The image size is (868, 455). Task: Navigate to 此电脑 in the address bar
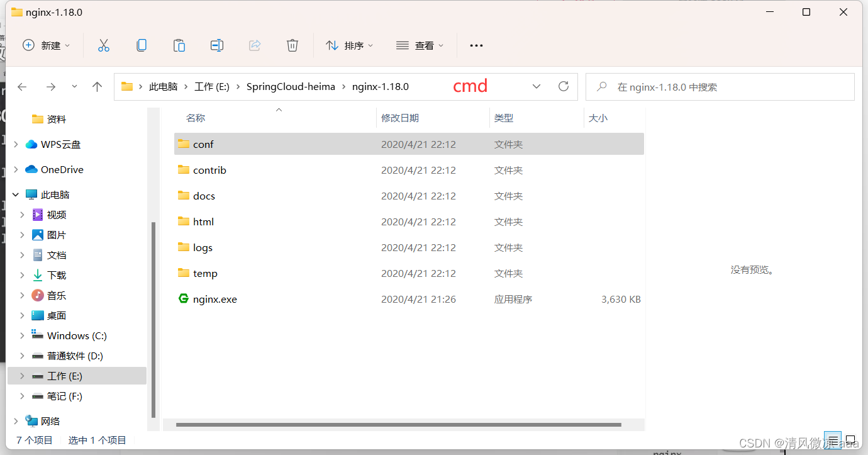pyautogui.click(x=163, y=87)
